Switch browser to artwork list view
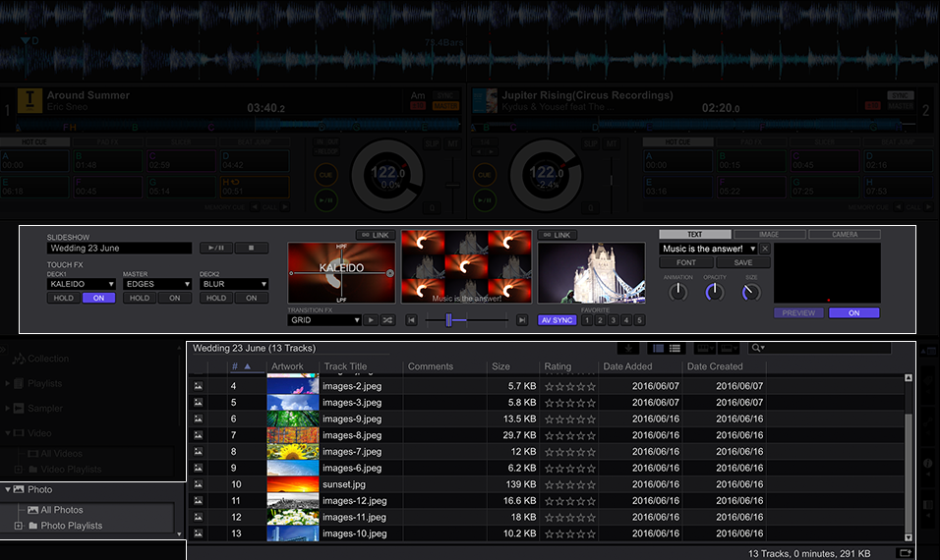The image size is (940, 560). (658, 348)
